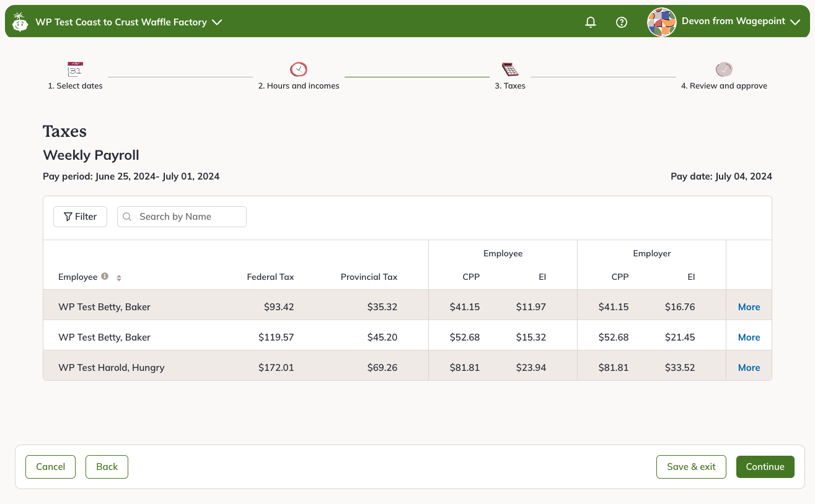Select step 3. Taxes label
The height and width of the screenshot is (504, 815).
pyautogui.click(x=510, y=86)
